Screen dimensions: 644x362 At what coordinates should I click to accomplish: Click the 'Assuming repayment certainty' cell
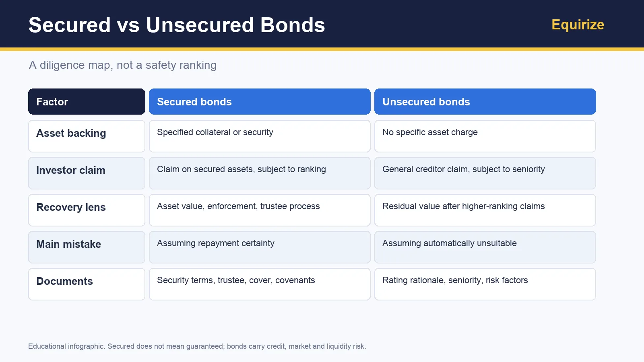[x=260, y=247]
